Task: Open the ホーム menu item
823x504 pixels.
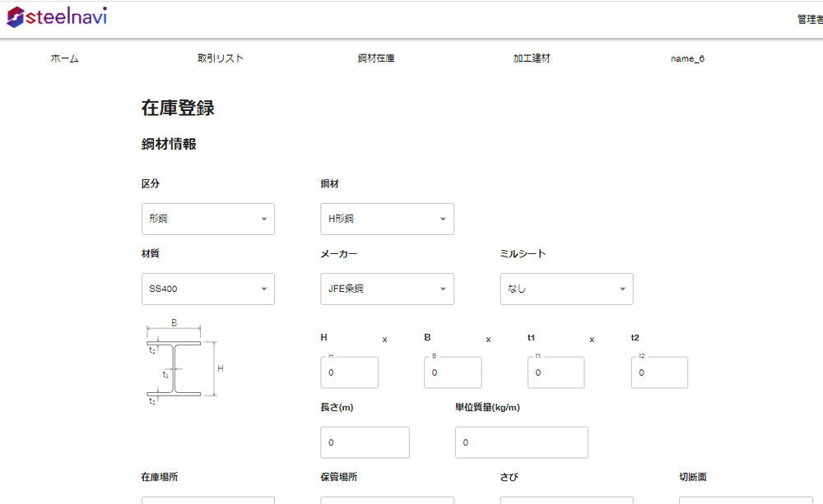Action: [x=64, y=58]
